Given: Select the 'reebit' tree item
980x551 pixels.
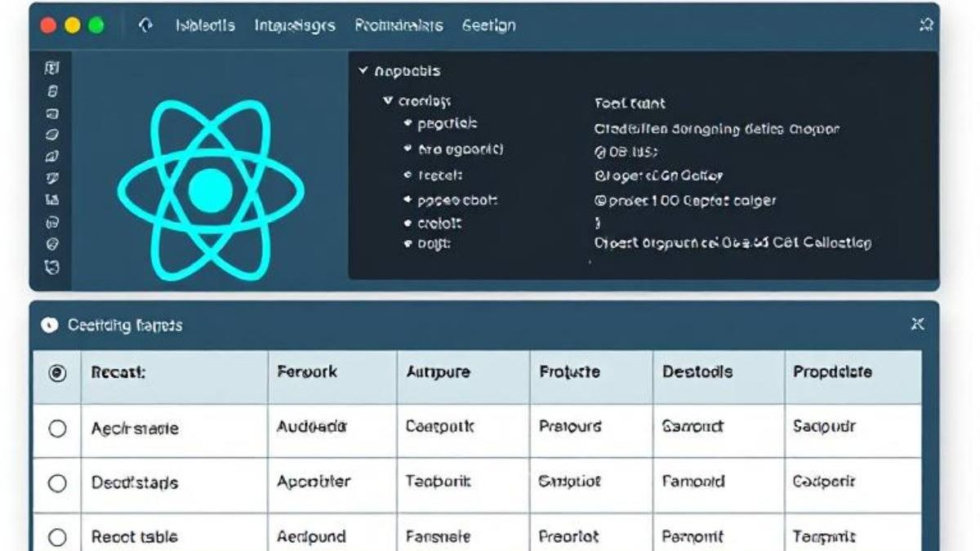Looking at the screenshot, I should 440,175.
